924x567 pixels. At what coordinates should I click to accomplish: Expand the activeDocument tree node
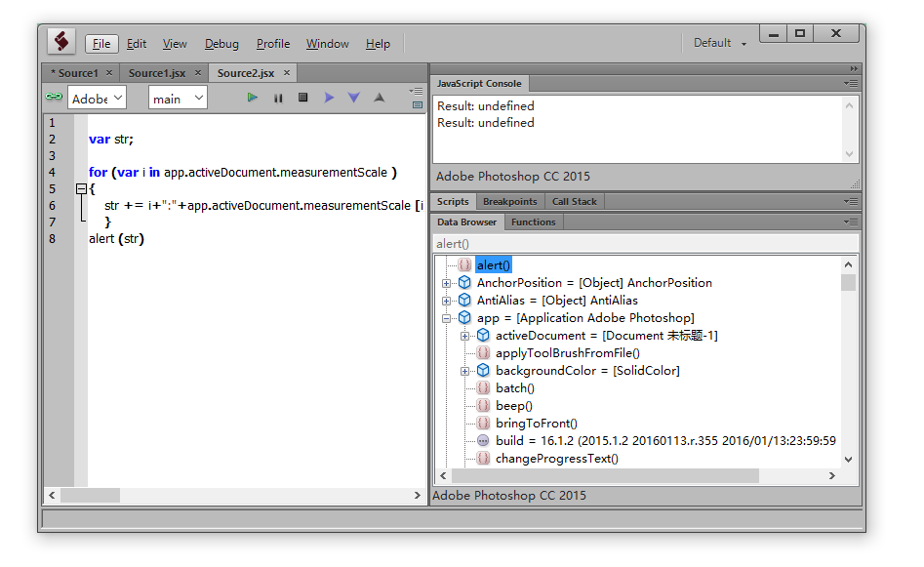click(x=465, y=336)
